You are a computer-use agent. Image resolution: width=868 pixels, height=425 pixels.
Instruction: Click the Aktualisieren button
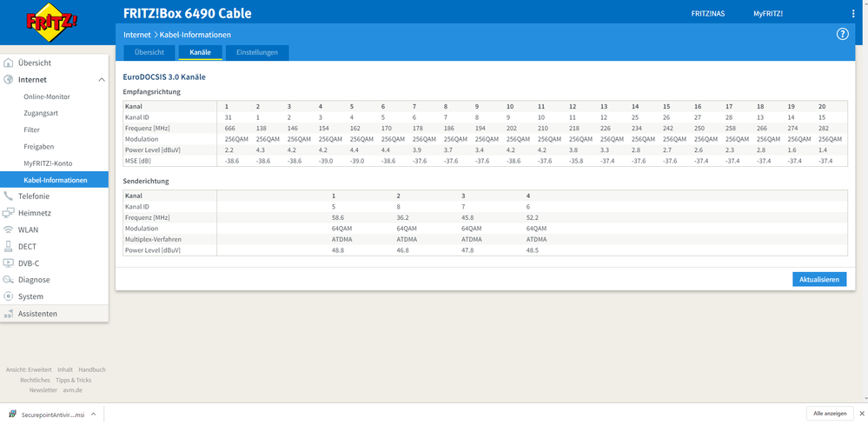click(819, 280)
